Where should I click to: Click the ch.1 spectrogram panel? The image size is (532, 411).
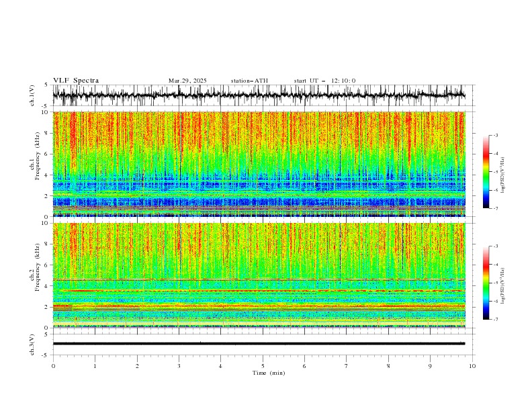[x=259, y=164]
